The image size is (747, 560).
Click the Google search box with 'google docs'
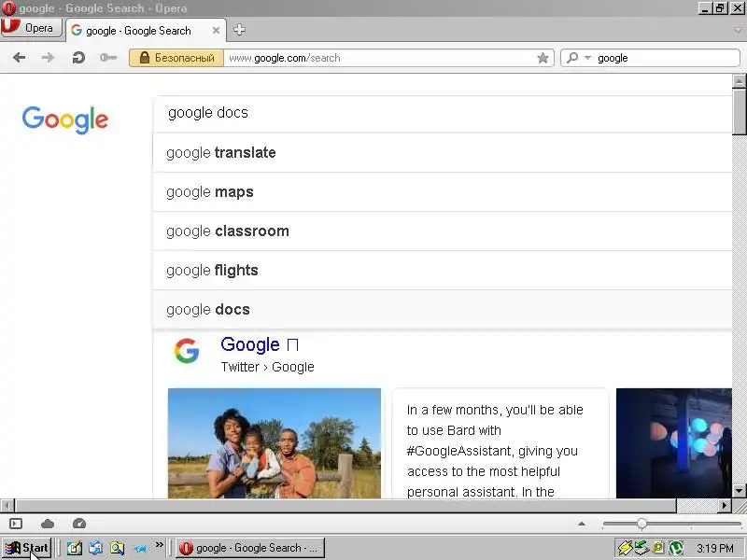pos(443,113)
